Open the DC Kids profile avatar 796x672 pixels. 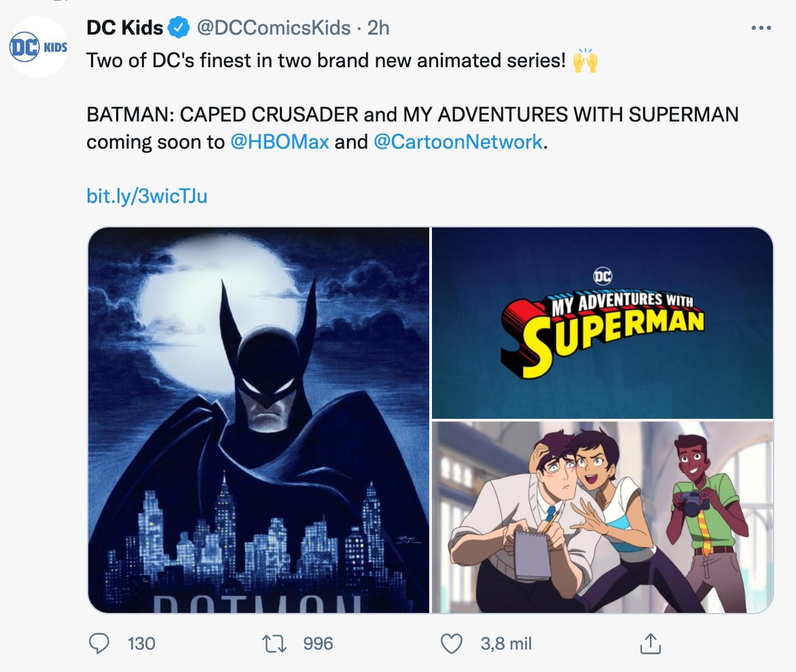tap(38, 48)
